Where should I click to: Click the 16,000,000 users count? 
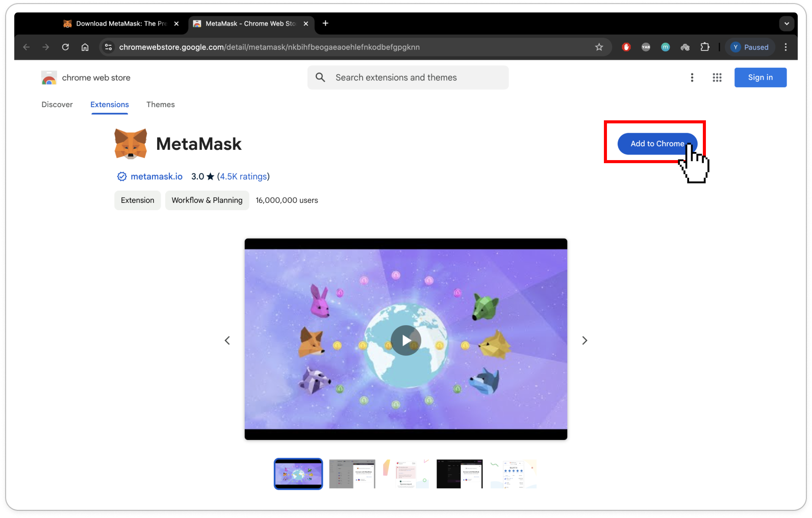pyautogui.click(x=287, y=200)
